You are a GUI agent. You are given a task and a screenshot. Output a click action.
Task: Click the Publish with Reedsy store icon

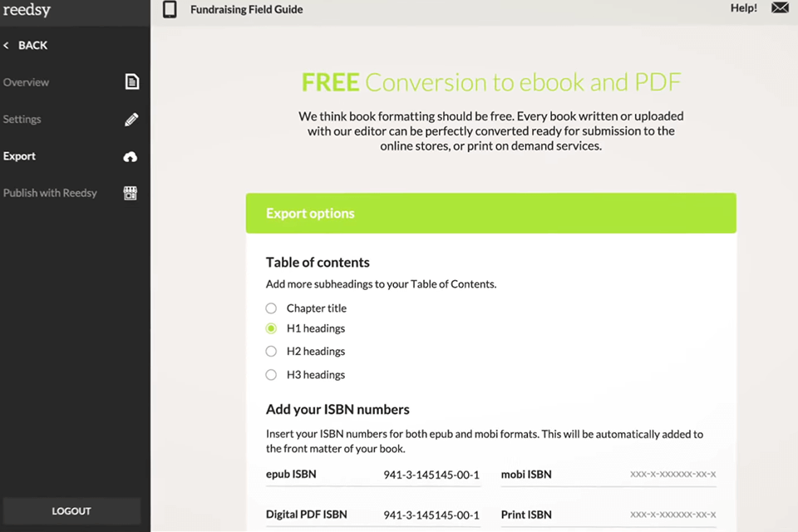[131, 193]
